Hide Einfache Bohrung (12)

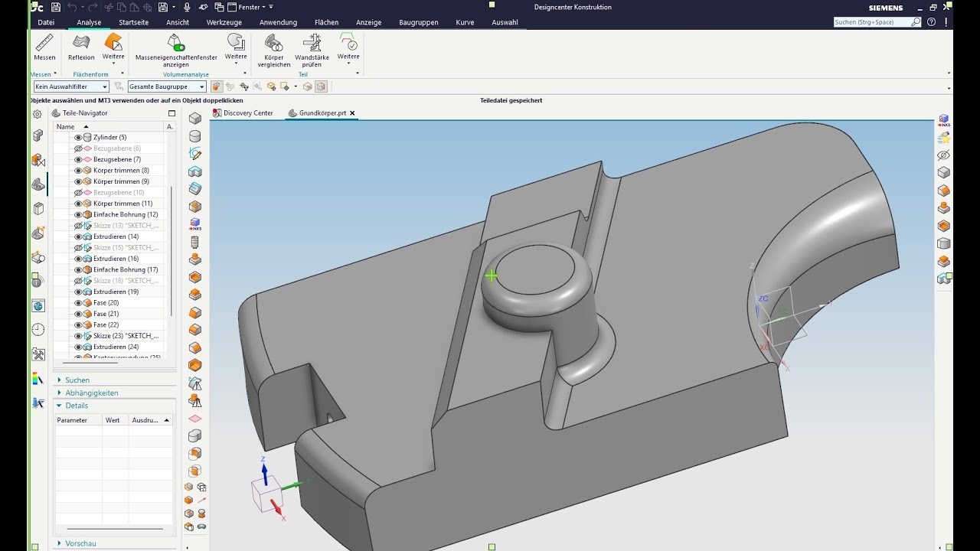[x=78, y=215]
